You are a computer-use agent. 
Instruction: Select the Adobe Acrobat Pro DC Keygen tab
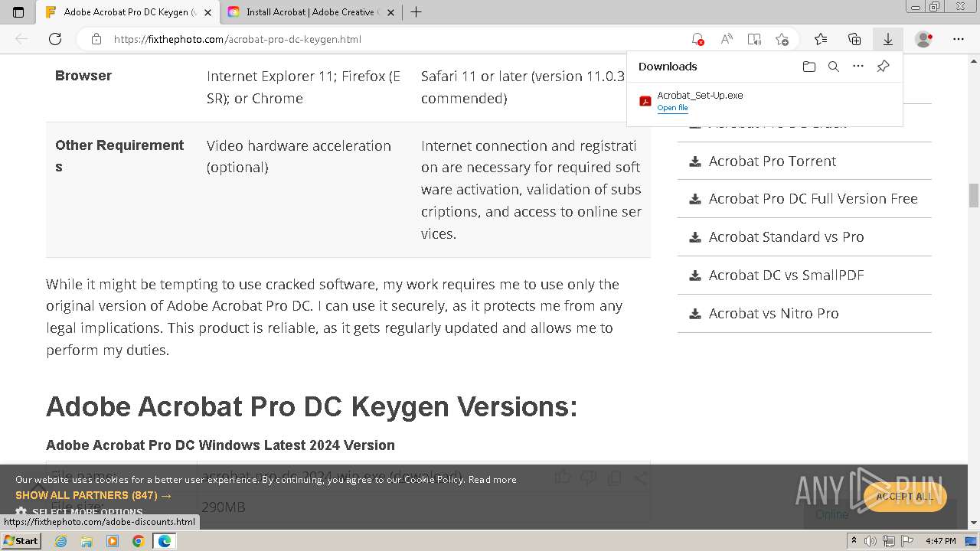click(x=127, y=12)
